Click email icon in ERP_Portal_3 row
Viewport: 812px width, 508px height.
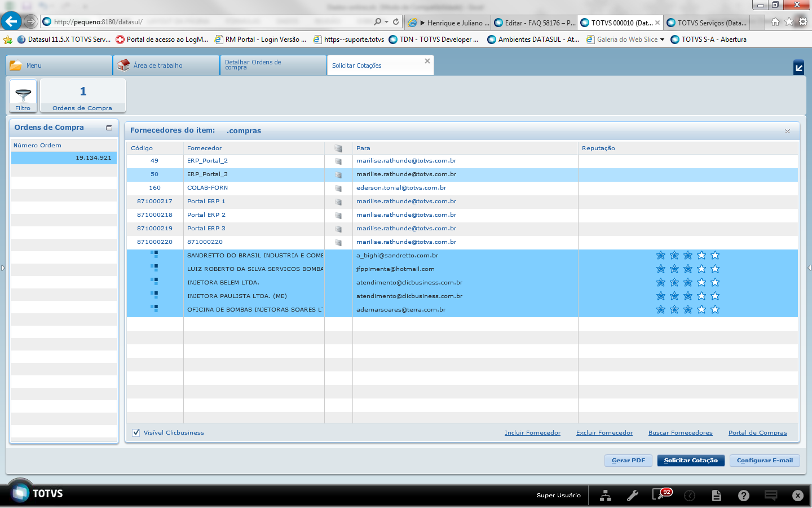tap(338, 174)
